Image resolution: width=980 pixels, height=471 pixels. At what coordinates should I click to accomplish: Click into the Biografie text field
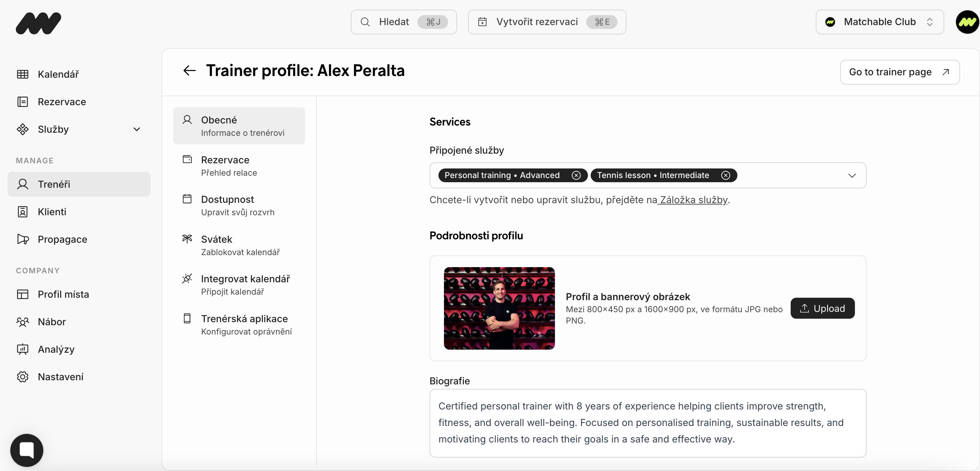tap(647, 423)
